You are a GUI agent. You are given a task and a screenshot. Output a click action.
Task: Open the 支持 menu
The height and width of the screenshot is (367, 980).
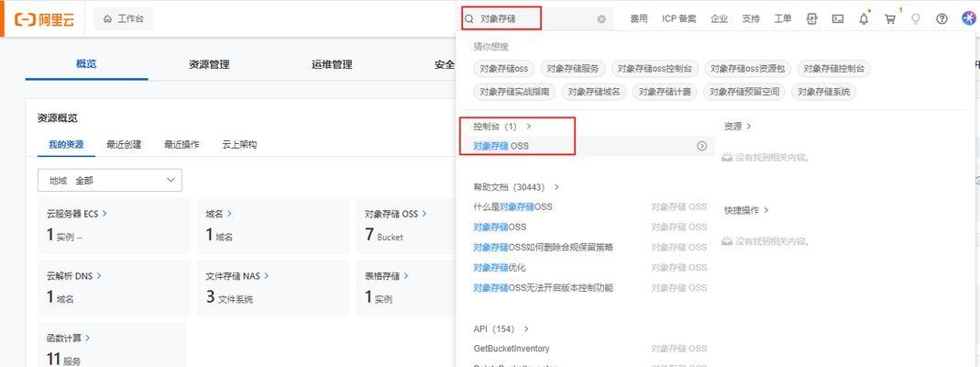tap(751, 18)
